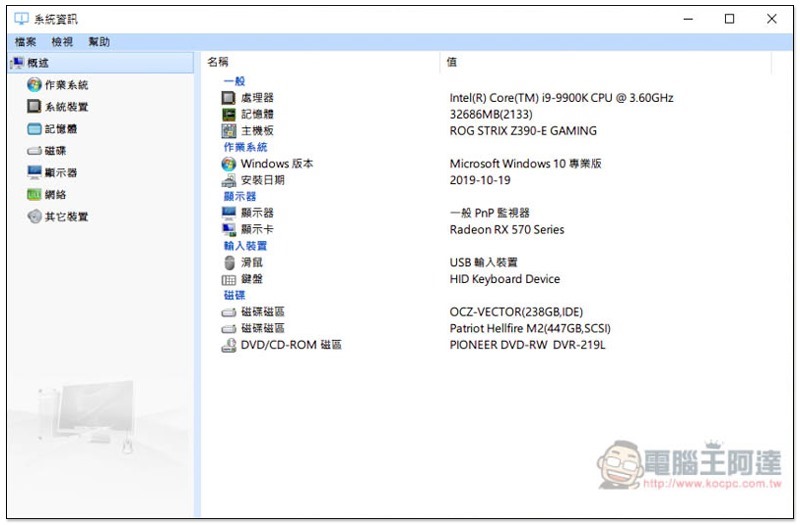Select the 鍵盤 row label
The width and height of the screenshot is (800, 525).
click(x=252, y=279)
